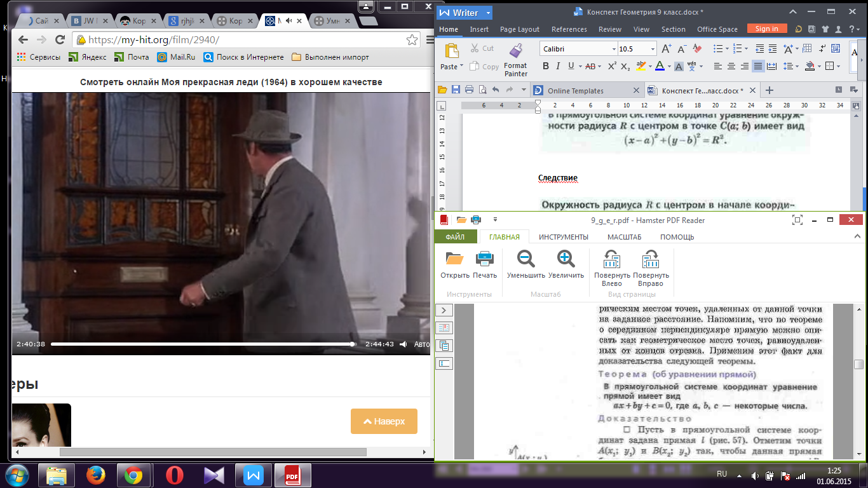Decrease font size with A- icon
The image size is (868, 488).
[682, 49]
